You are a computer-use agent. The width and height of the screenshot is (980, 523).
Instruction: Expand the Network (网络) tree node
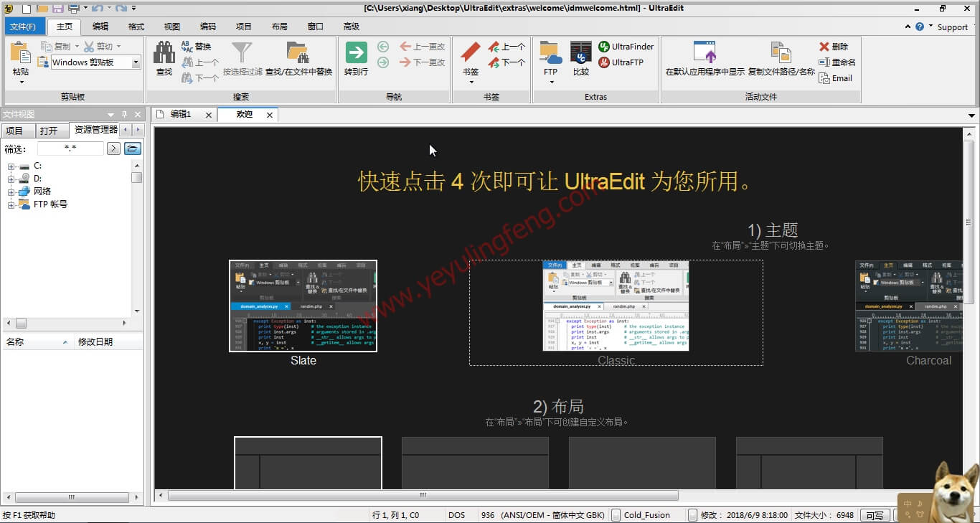tap(11, 192)
